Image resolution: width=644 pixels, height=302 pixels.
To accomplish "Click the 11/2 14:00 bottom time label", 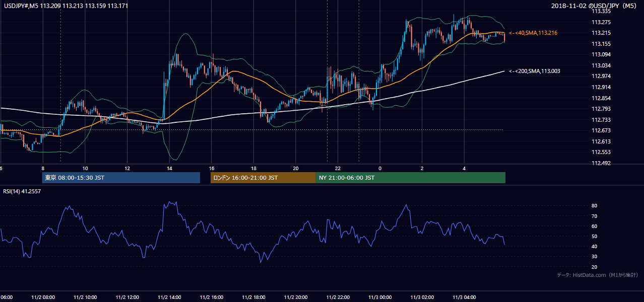I will click(x=169, y=297).
